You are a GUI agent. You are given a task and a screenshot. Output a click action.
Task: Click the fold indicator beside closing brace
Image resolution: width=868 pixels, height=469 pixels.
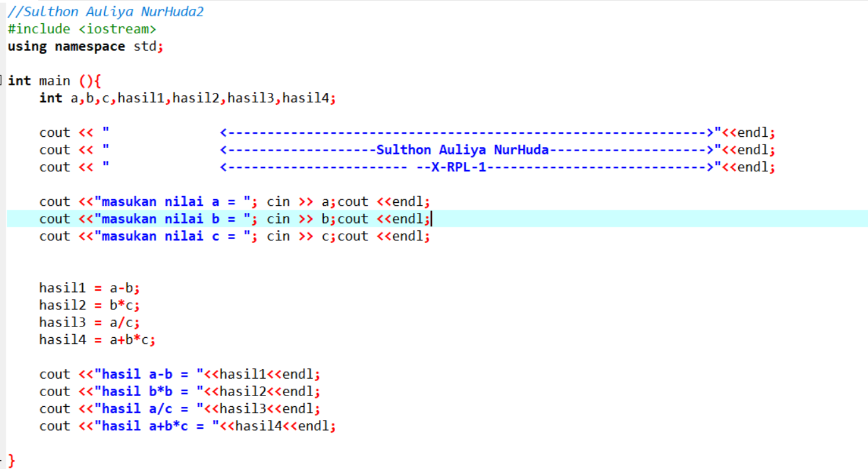click(x=3, y=460)
